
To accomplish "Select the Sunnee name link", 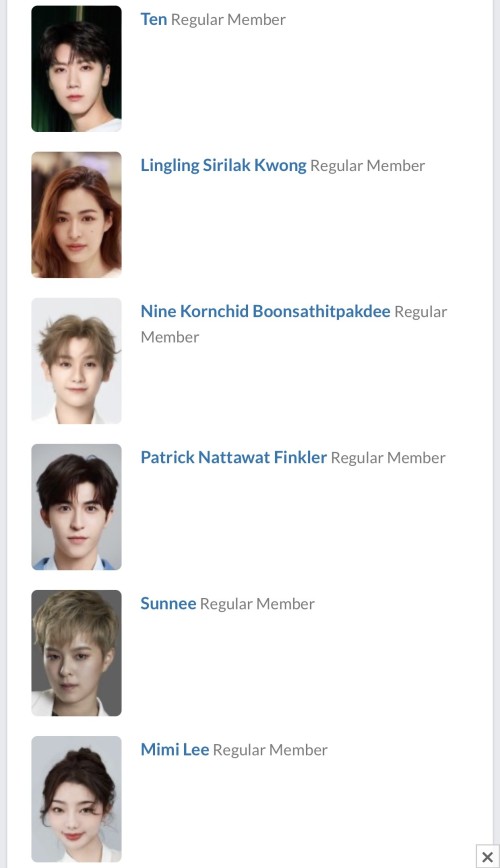I will pos(168,603).
